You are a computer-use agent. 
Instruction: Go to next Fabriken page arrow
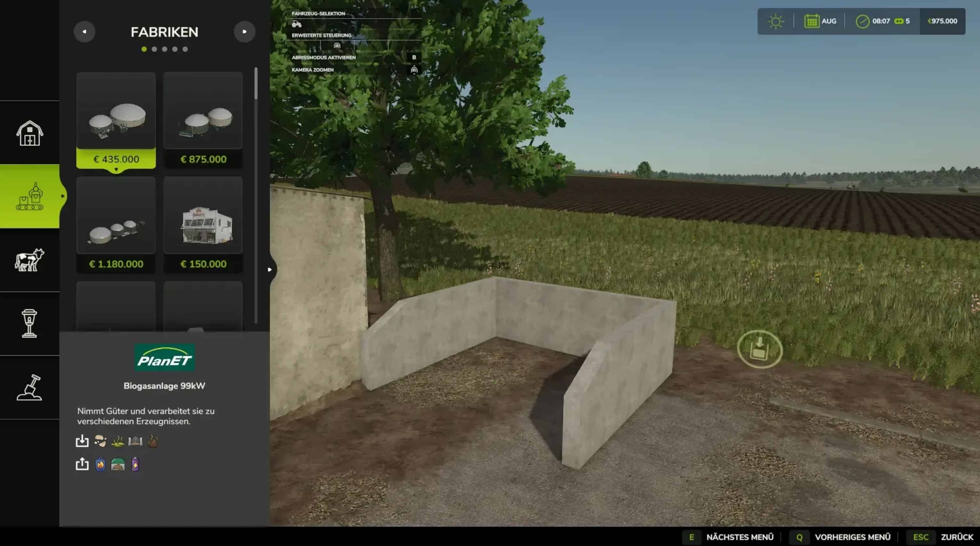pos(244,32)
